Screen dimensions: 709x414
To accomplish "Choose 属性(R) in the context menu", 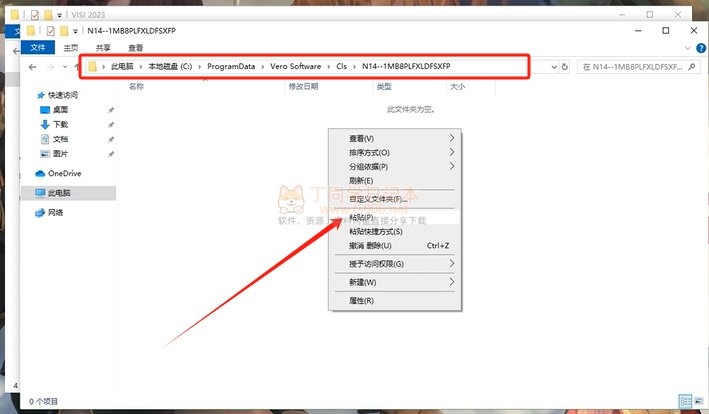I will tap(395, 301).
